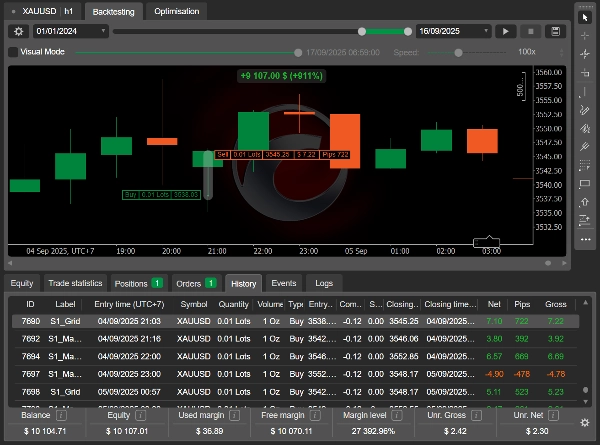This screenshot has height=445, width=600.
Task: Adjust the speed 100x stepper arrows
Action: (561, 52)
